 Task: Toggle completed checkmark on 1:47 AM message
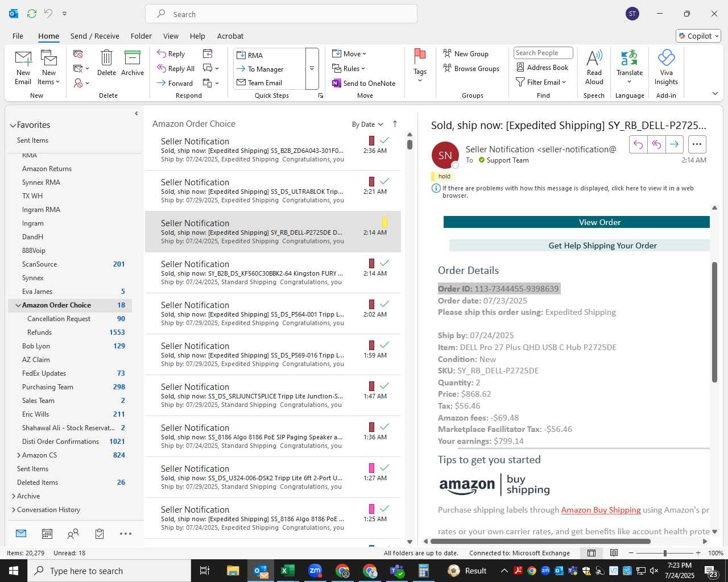click(384, 386)
